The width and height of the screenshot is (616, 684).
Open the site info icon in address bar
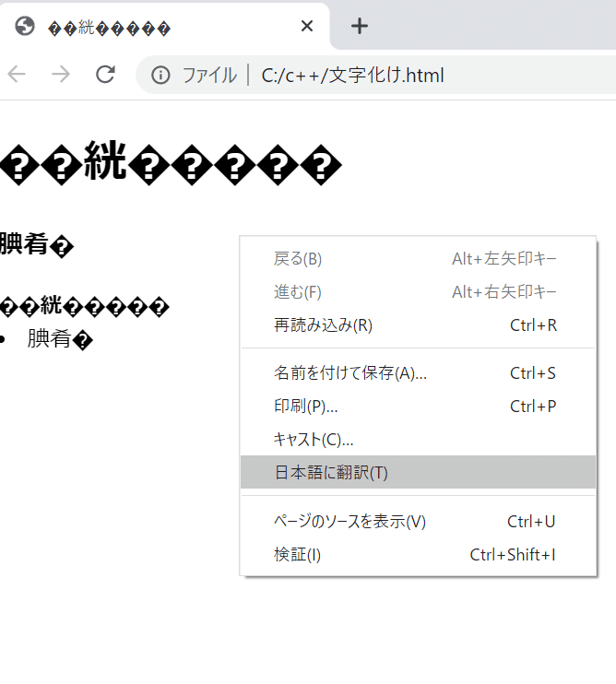coord(160,75)
